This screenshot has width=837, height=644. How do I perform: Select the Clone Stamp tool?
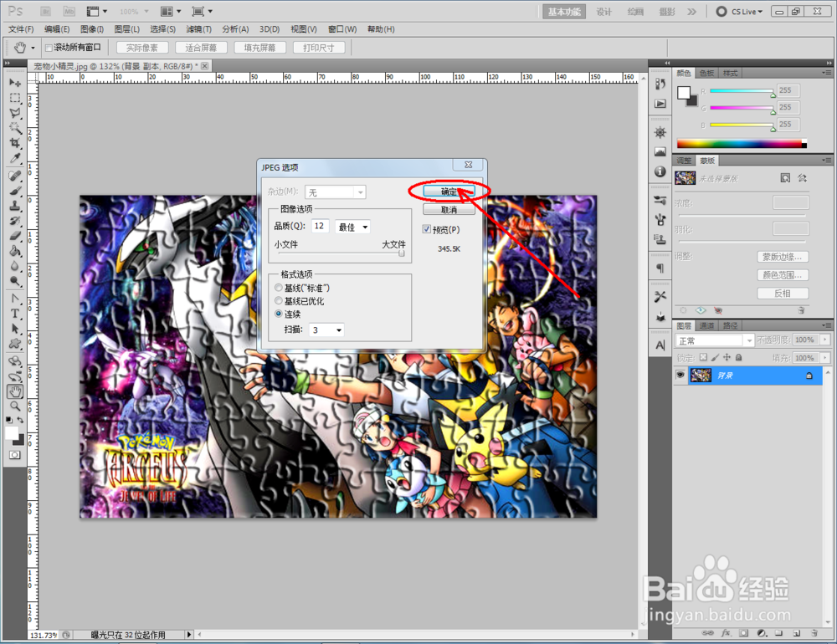(15, 206)
